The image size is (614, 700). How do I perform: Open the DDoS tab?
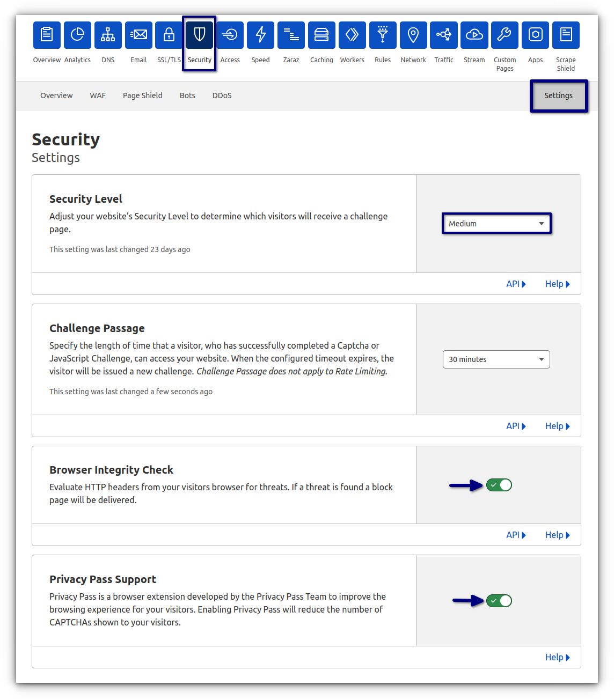point(222,95)
